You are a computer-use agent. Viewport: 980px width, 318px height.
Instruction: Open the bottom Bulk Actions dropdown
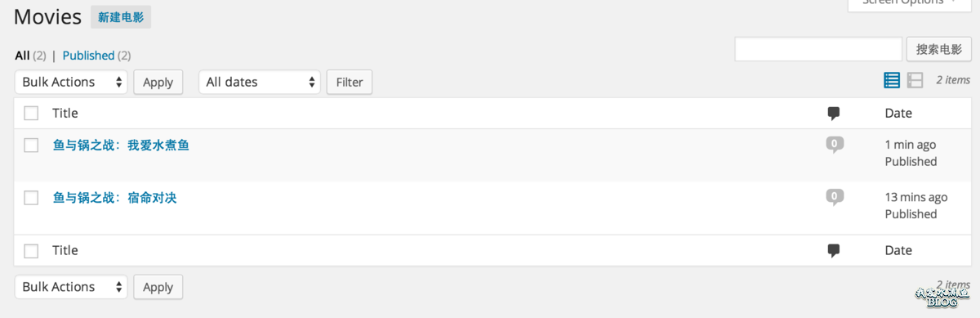(71, 287)
